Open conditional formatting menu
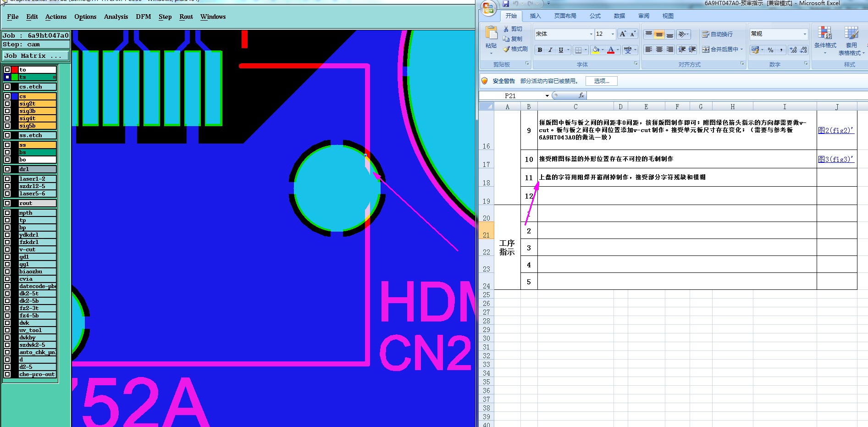 point(825,40)
